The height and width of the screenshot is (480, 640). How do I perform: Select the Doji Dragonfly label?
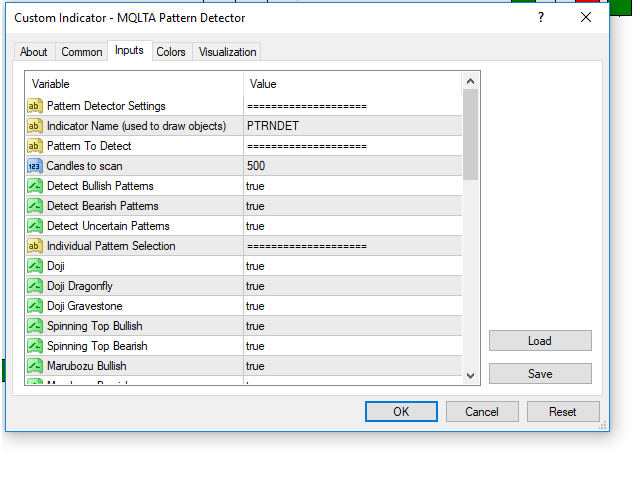point(80,286)
